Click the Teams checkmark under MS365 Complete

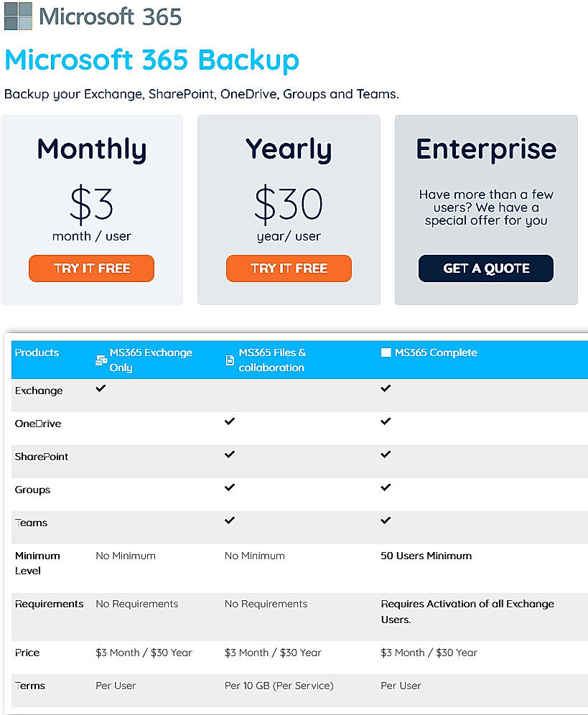pyautogui.click(x=386, y=520)
